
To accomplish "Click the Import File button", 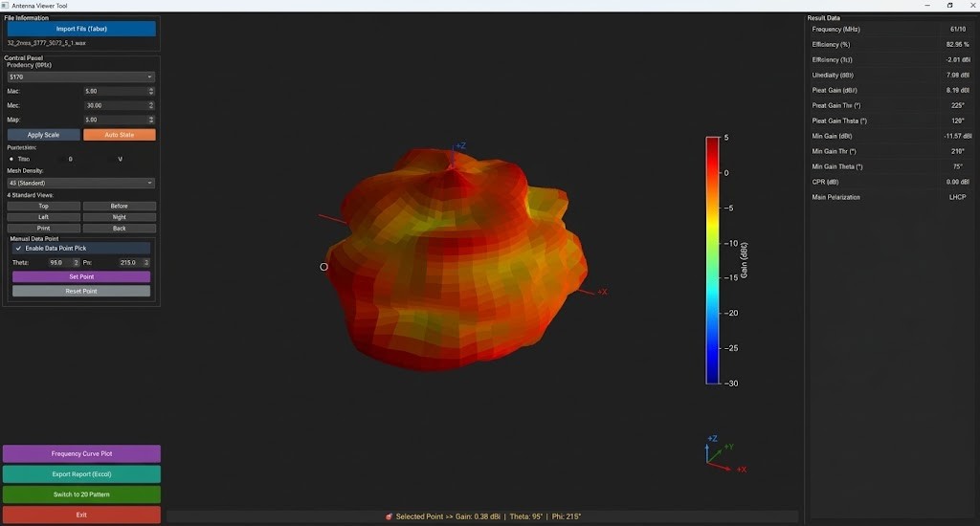I will [81, 29].
